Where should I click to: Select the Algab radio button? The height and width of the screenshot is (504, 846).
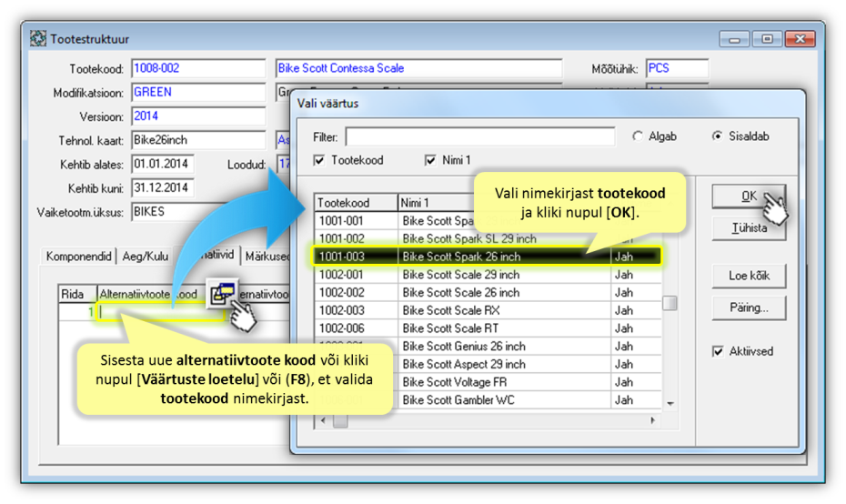[638, 136]
